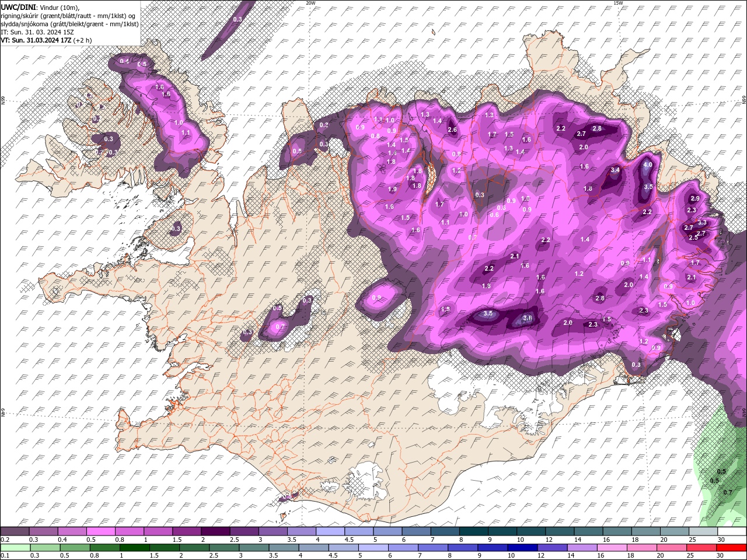Click the 2.9 snowfall value on the map

[695, 199]
